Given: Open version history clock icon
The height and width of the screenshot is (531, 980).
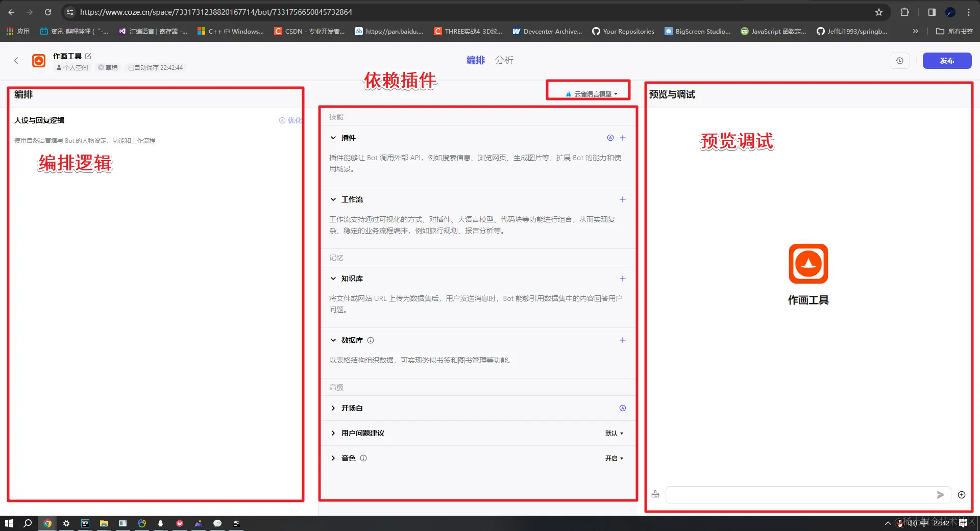Looking at the screenshot, I should (x=900, y=61).
